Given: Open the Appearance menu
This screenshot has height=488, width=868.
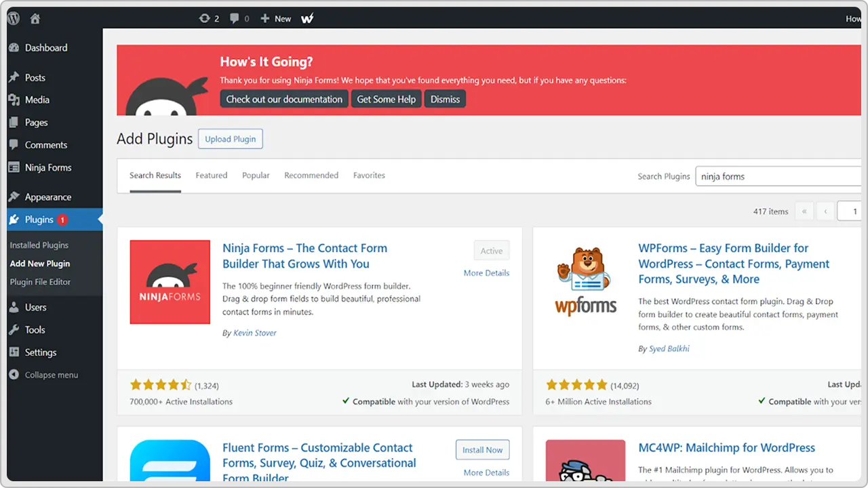Looking at the screenshot, I should [x=47, y=197].
